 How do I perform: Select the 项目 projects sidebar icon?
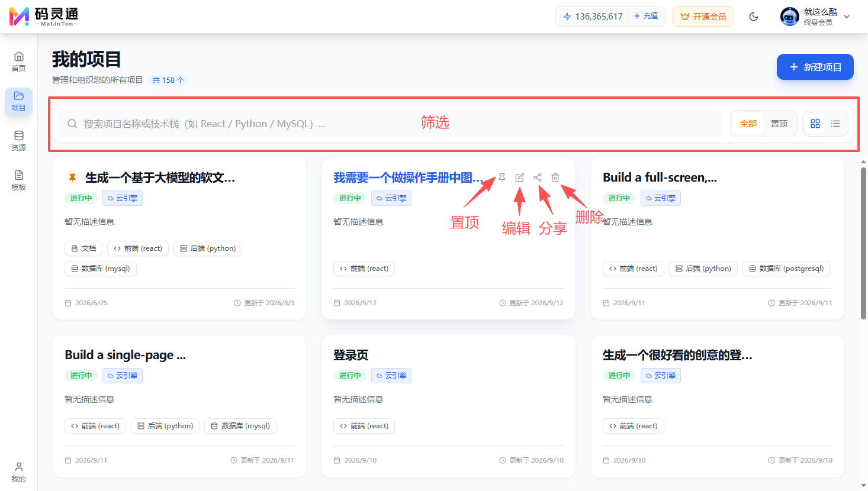pyautogui.click(x=19, y=101)
